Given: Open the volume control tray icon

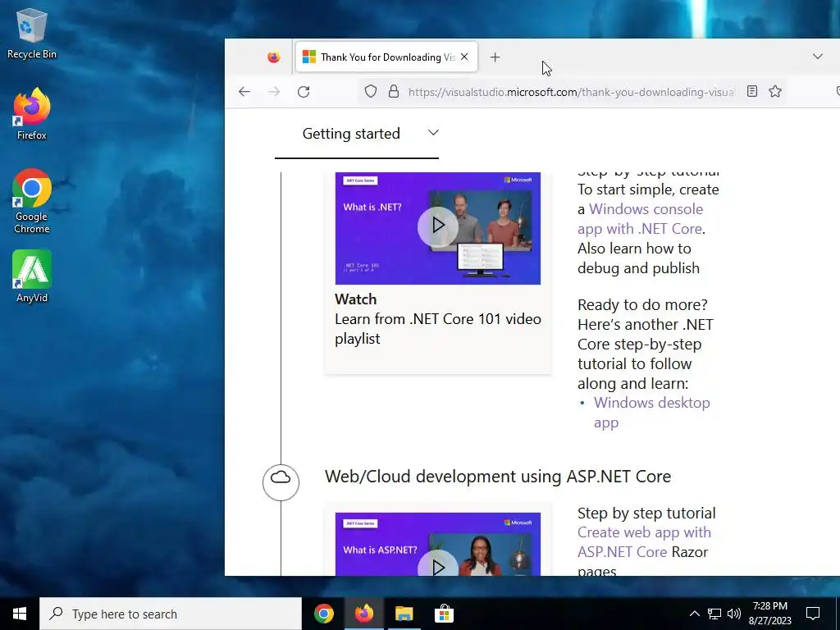Looking at the screenshot, I should pos(734,614).
